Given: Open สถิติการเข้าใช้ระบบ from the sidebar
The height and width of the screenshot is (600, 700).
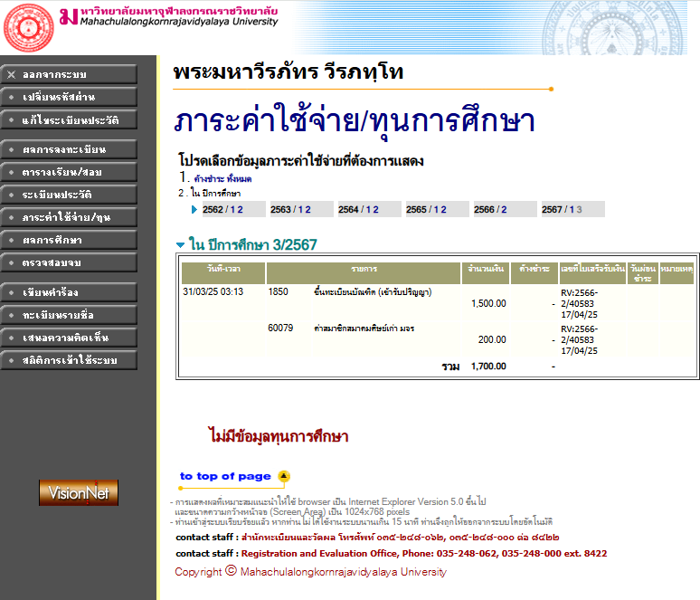Looking at the screenshot, I should [69, 360].
